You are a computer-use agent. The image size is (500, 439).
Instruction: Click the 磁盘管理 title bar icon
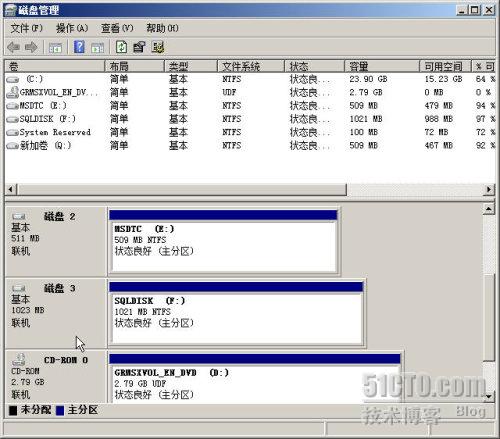coord(11,10)
